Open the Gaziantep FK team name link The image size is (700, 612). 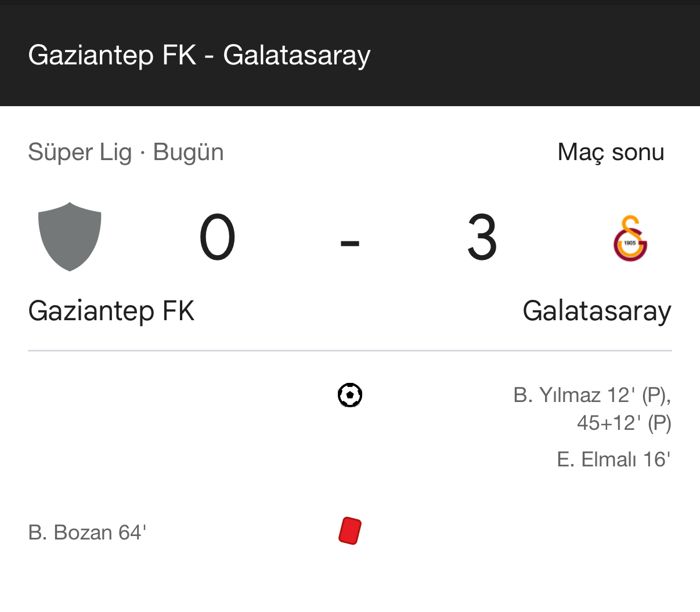click(111, 311)
